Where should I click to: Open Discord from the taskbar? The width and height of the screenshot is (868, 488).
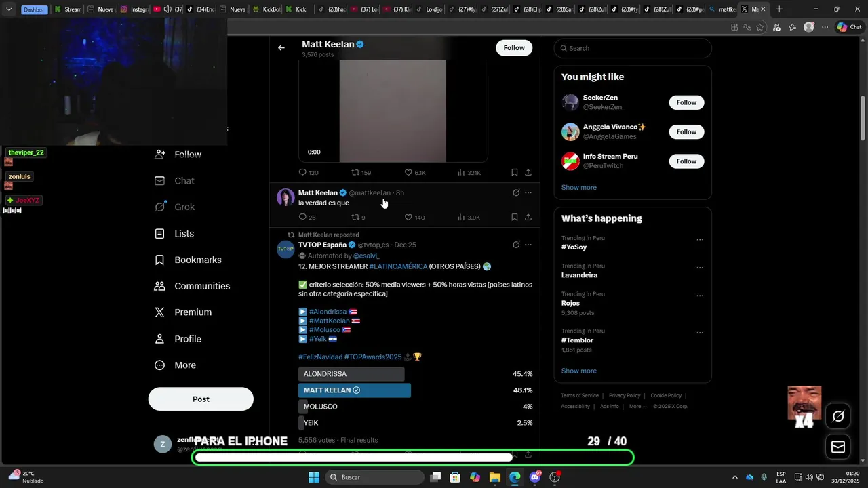[535, 477]
